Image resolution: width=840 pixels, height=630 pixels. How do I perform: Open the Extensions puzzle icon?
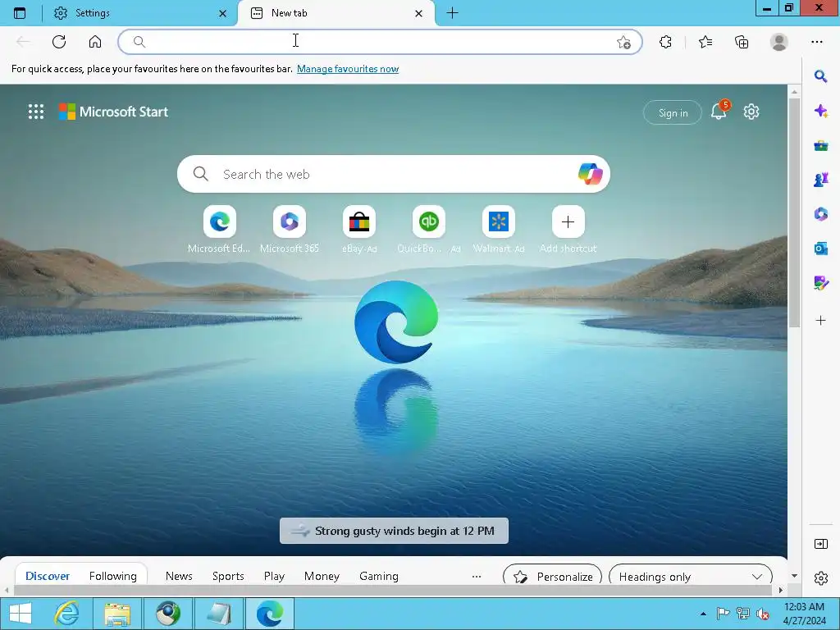(665, 42)
